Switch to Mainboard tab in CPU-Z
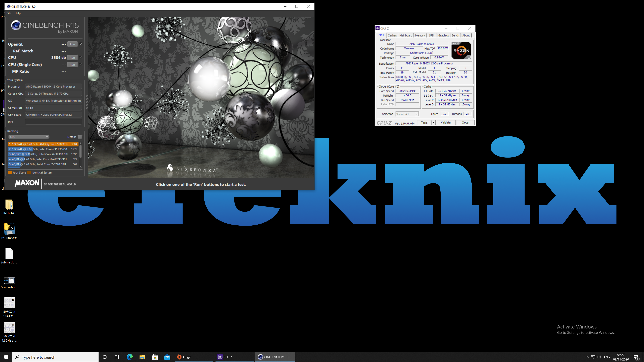The image size is (644, 362). click(x=406, y=36)
